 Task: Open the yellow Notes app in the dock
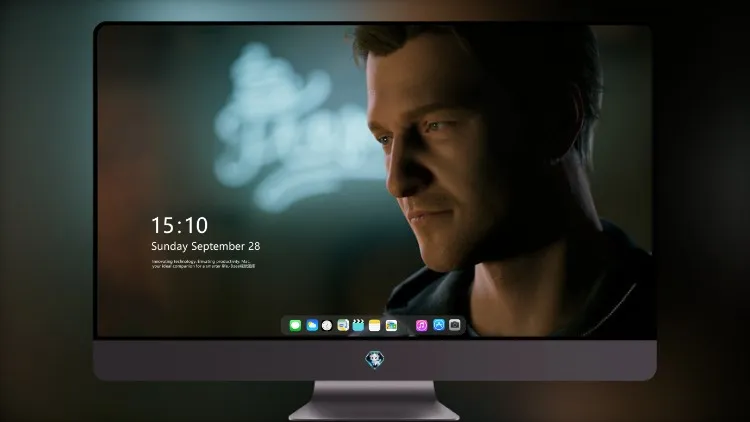(x=375, y=326)
